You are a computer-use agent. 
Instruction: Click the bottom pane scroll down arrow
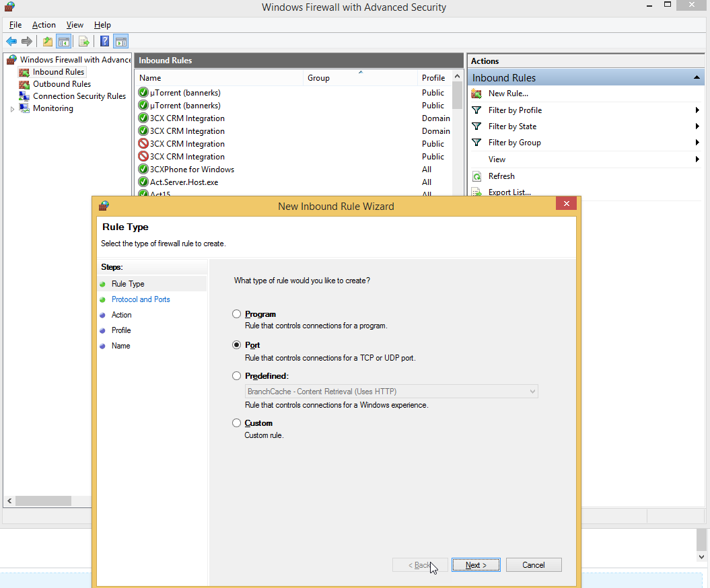pos(701,557)
